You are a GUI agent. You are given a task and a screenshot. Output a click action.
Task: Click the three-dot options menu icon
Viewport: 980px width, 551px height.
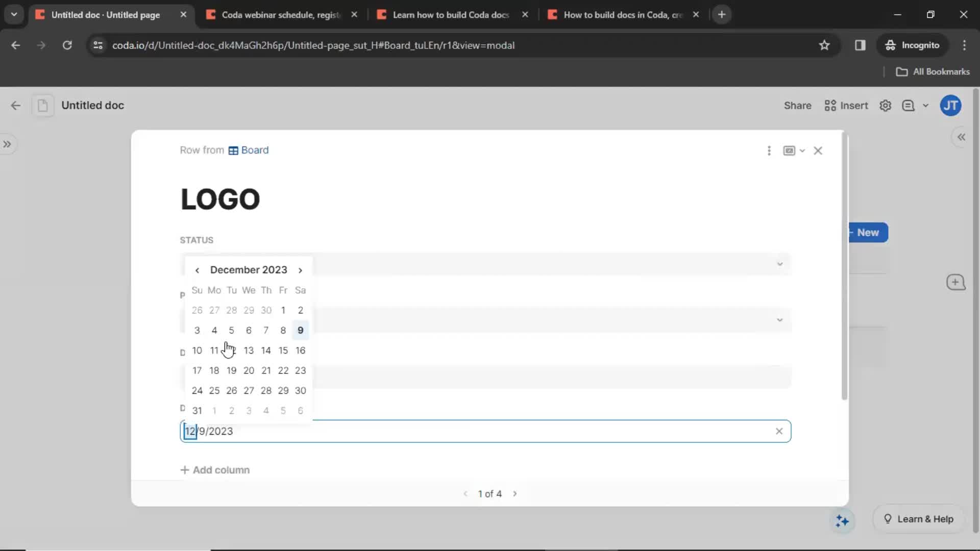point(769,151)
